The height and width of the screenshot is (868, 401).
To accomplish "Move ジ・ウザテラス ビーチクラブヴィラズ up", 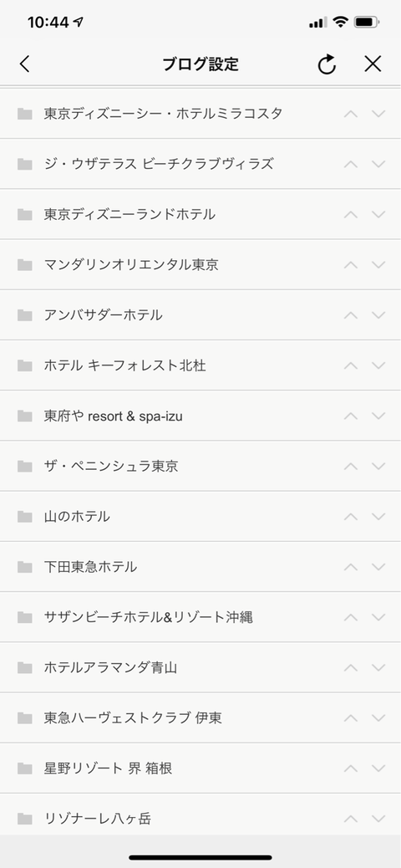I will point(351,165).
